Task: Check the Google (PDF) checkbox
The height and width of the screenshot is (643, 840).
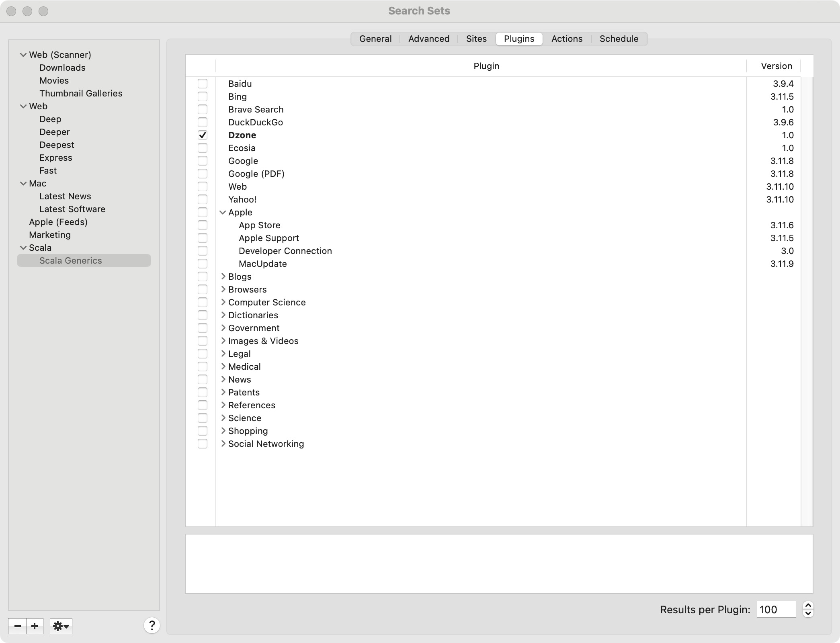Action: pos(203,174)
